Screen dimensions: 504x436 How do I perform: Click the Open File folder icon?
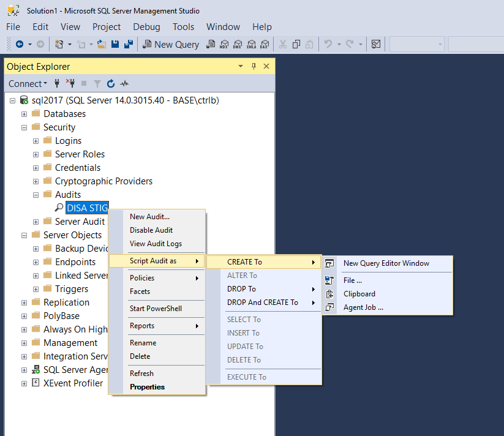point(102,44)
